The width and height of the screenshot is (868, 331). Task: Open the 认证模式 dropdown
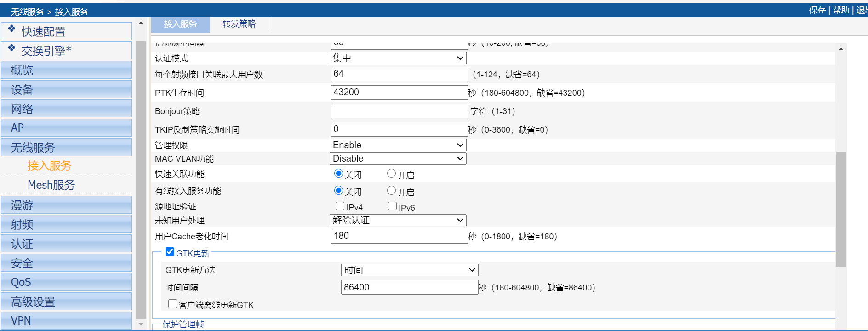(398, 58)
